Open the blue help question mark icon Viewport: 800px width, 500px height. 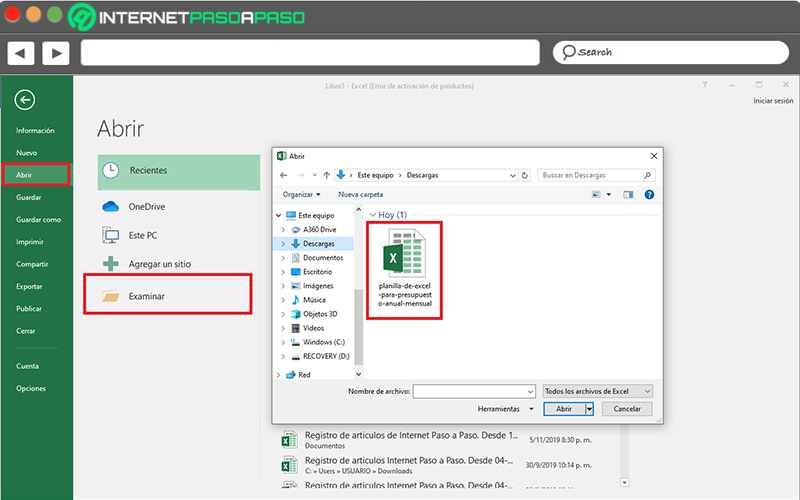pyautogui.click(x=649, y=194)
